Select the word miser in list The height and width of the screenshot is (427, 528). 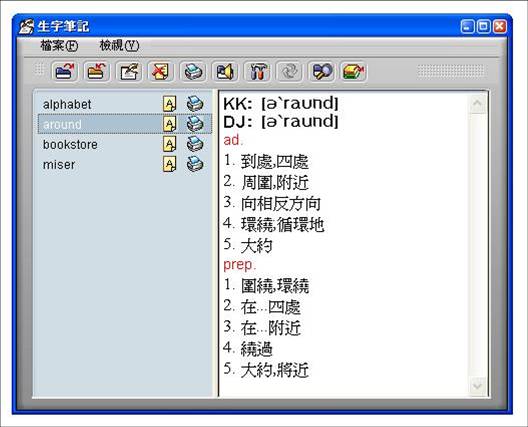(x=59, y=165)
